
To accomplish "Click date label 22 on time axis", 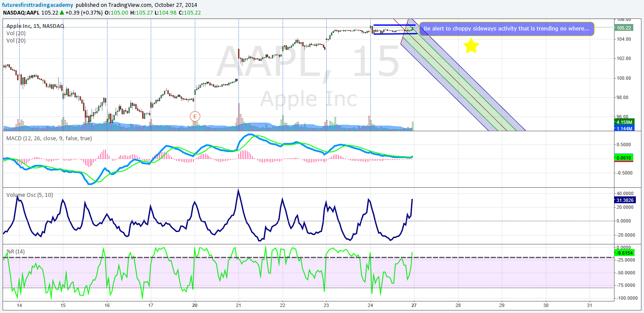I will pos(283,305).
